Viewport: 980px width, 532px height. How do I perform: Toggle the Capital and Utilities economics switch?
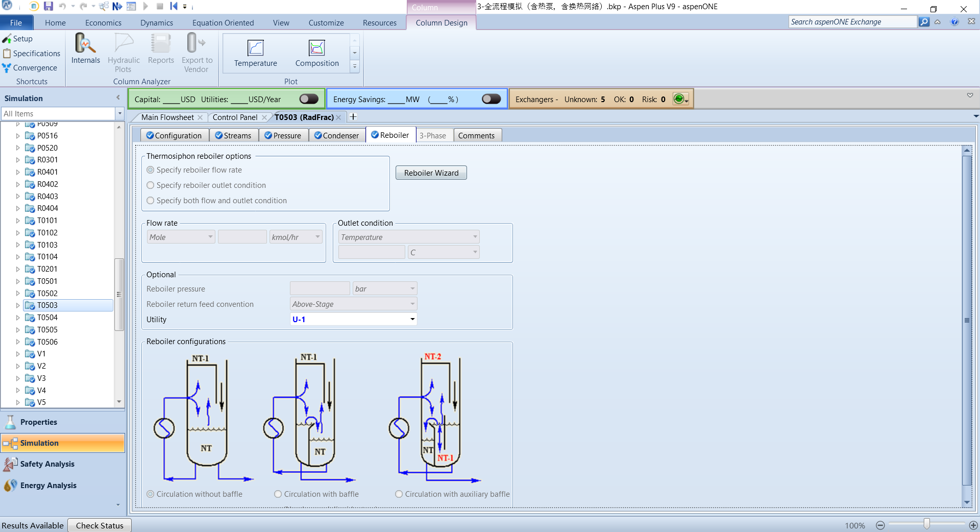[309, 99]
